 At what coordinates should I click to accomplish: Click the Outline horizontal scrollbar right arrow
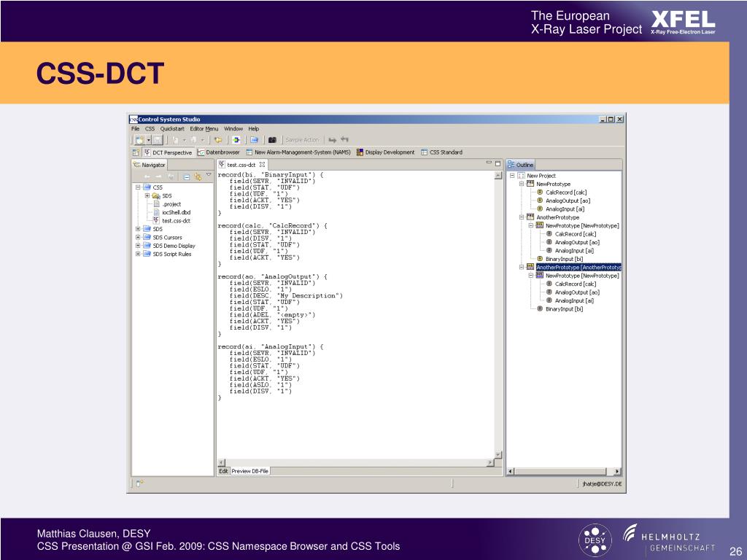click(617, 472)
